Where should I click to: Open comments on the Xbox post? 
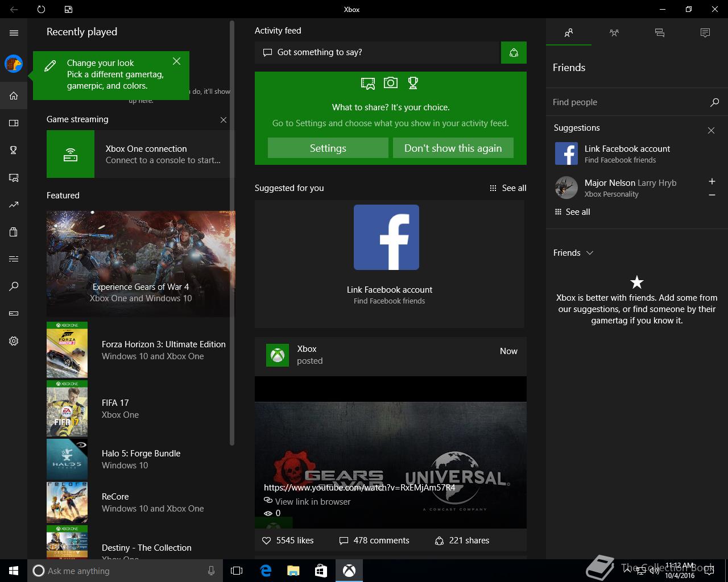374,541
